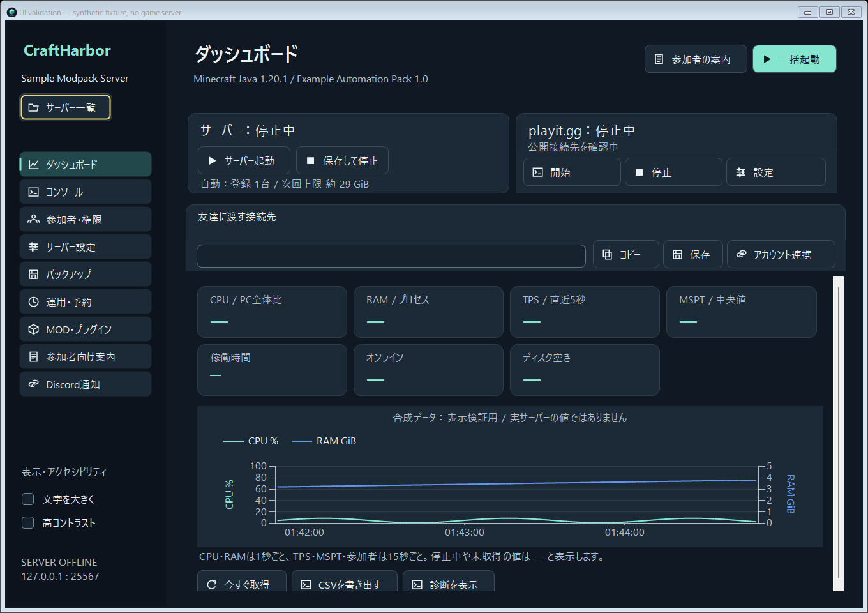This screenshot has width=868, height=613.
Task: Click the terminal icon in playit.gg 開始 button
Action: click(x=538, y=172)
